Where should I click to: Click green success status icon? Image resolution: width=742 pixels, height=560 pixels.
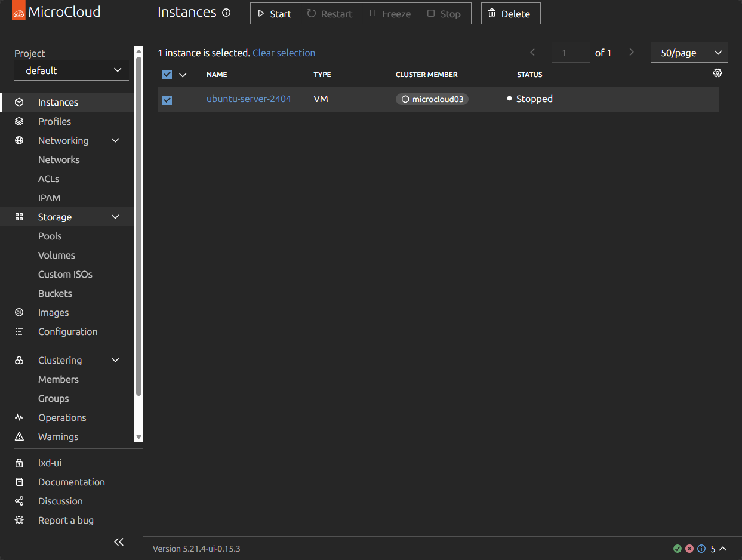coord(678,549)
